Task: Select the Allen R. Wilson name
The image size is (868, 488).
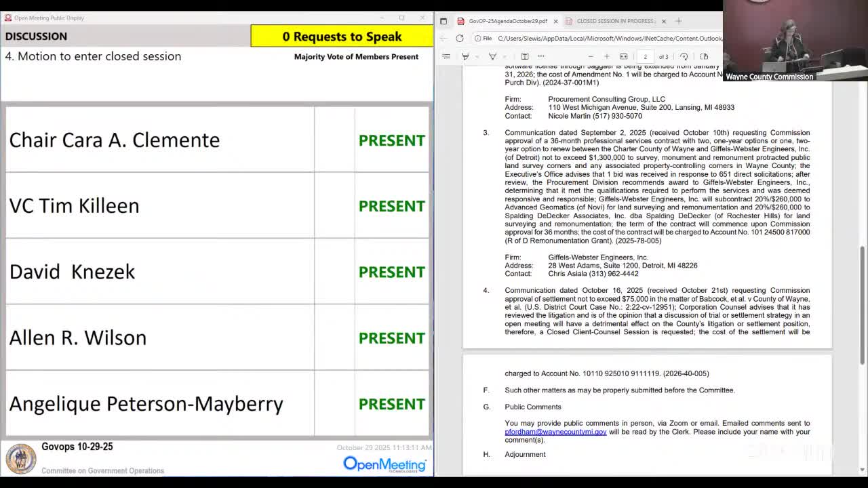Action: coord(77,338)
